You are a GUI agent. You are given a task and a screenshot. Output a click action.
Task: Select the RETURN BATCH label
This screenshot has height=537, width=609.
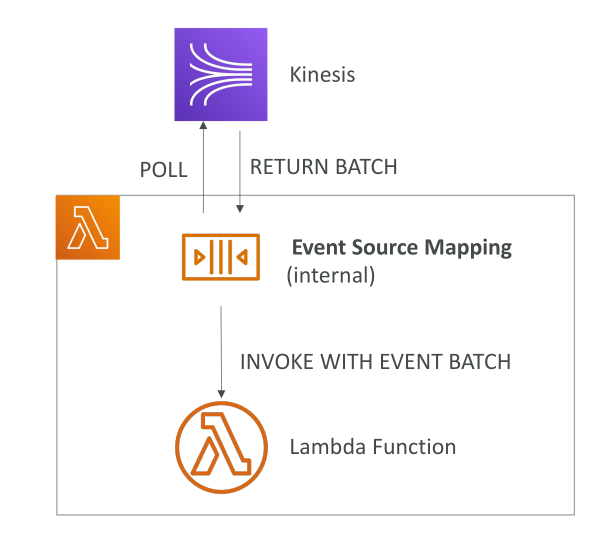click(x=324, y=167)
